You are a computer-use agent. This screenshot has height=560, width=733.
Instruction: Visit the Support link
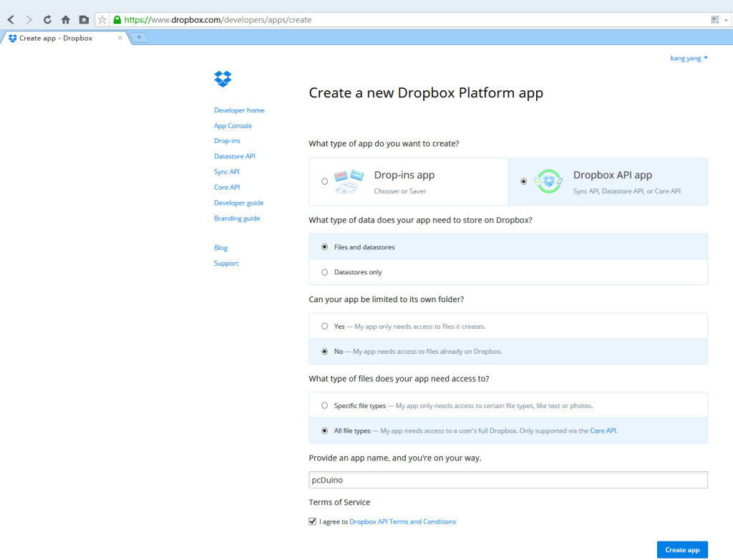point(226,263)
